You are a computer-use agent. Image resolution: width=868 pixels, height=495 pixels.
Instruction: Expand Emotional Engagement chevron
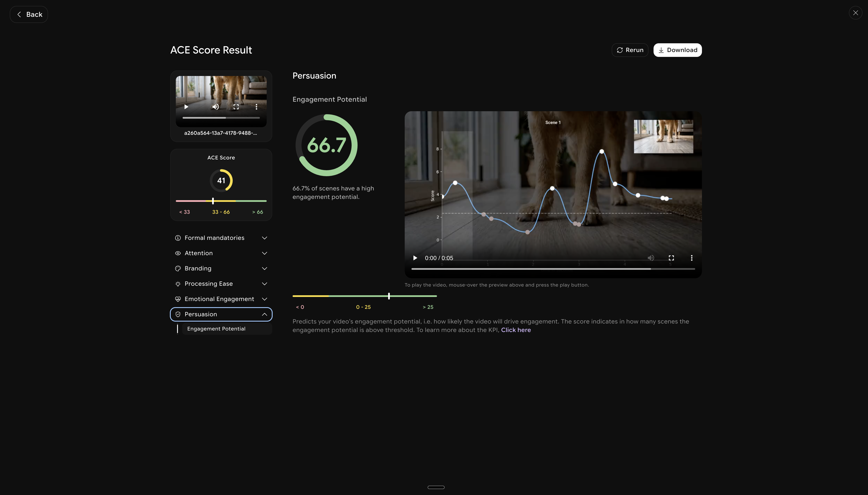(265, 299)
